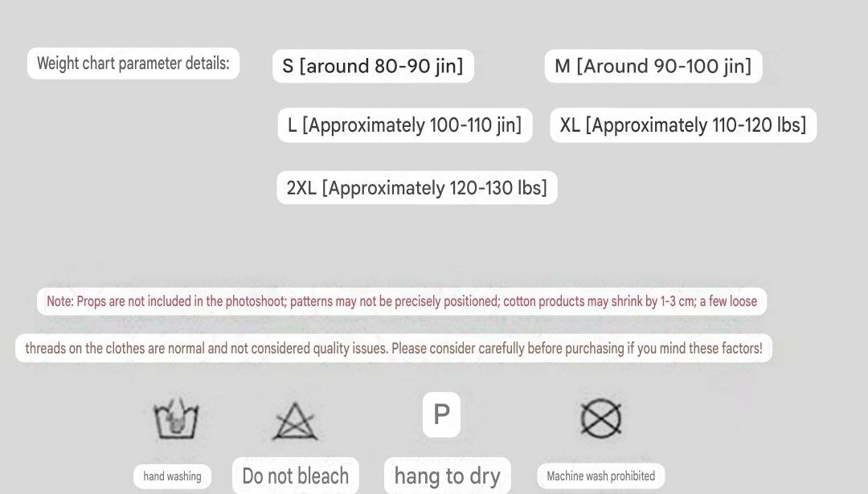This screenshot has height=494, width=868.
Task: Select the 'Do not bleach' label
Action: click(295, 476)
